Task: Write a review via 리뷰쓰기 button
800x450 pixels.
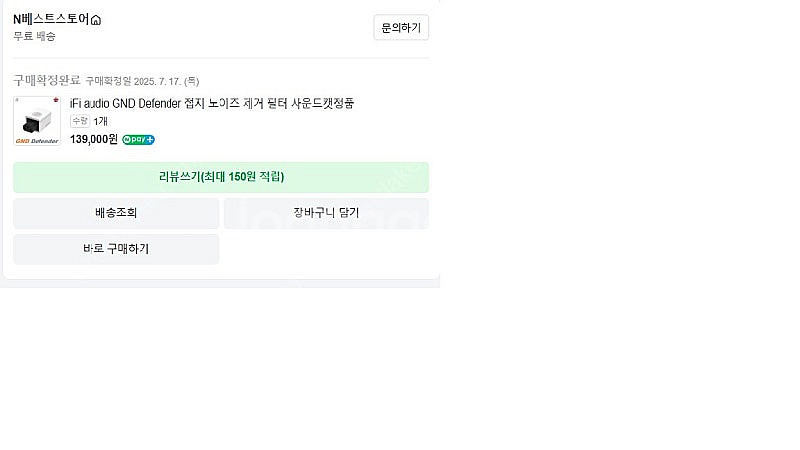Action: click(221, 177)
